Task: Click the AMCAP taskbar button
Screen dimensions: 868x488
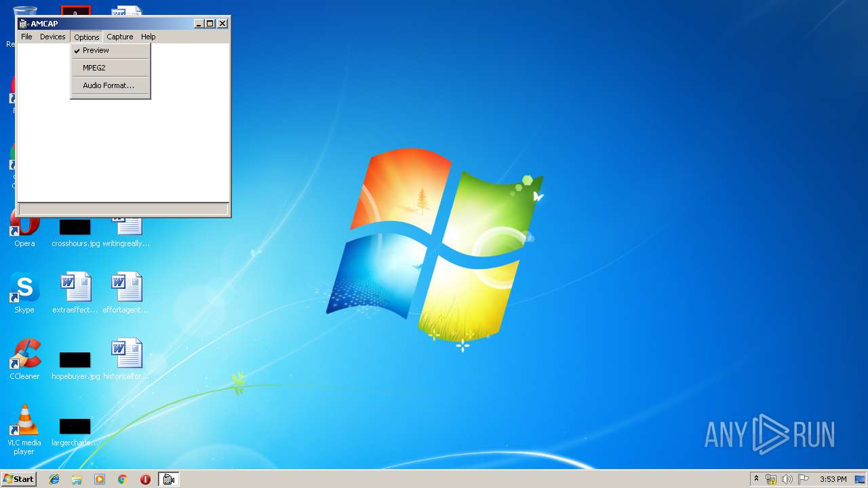Action: tap(169, 479)
